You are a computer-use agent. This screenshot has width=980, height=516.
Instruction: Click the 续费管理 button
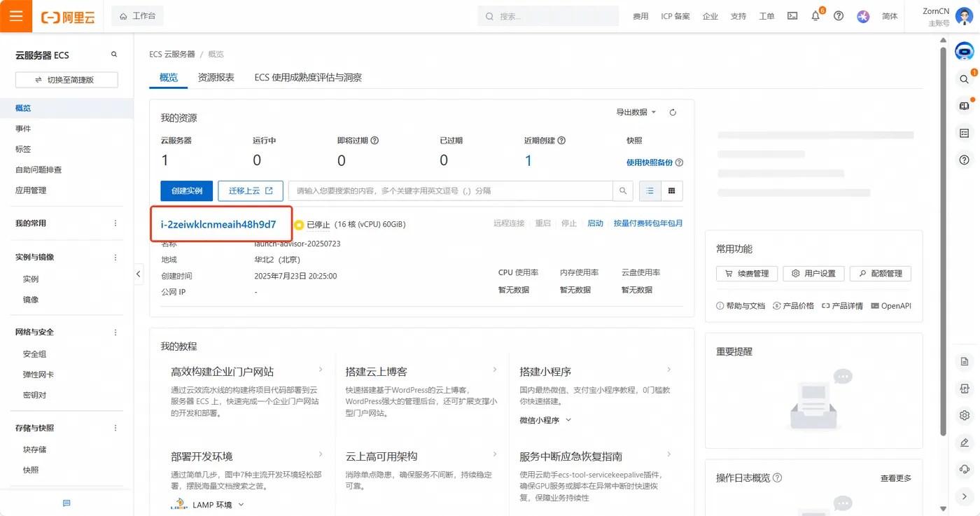747,274
